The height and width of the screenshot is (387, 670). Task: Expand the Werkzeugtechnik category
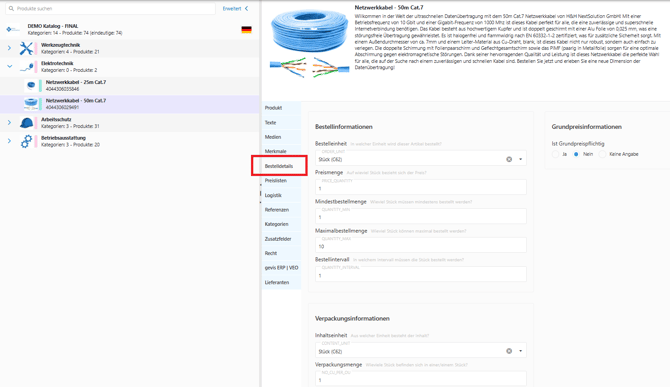point(9,48)
